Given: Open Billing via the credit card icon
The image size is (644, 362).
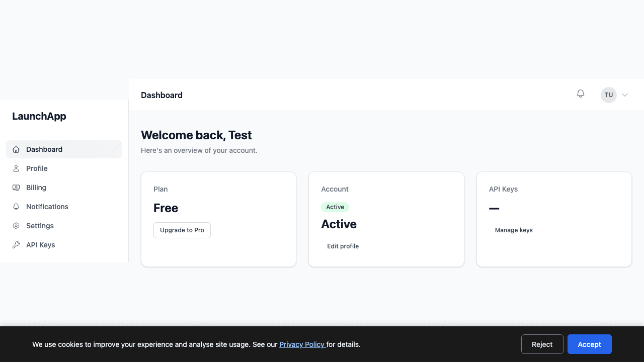Looking at the screenshot, I should [x=16, y=187].
